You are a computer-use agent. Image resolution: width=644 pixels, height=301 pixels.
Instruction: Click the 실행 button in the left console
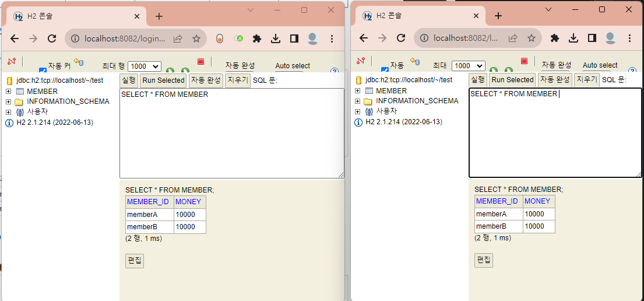129,80
